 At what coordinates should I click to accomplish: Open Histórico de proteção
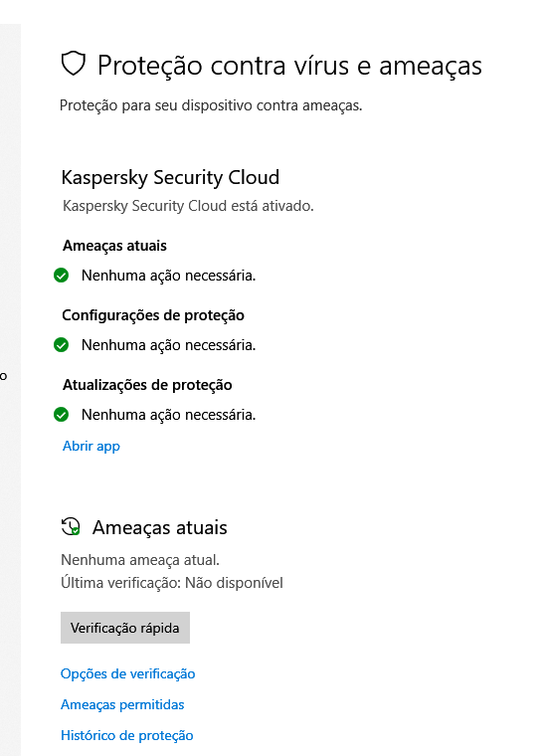point(127,735)
